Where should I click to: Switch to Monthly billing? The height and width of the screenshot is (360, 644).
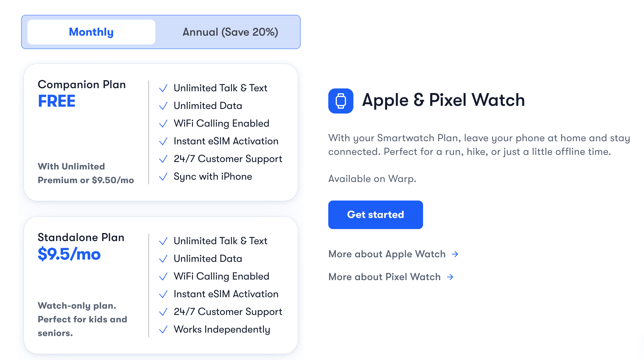[91, 32]
